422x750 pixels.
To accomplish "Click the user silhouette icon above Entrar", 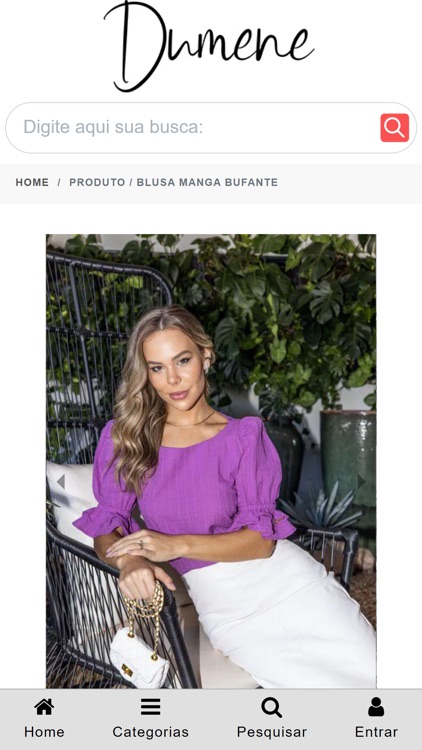I will (376, 706).
